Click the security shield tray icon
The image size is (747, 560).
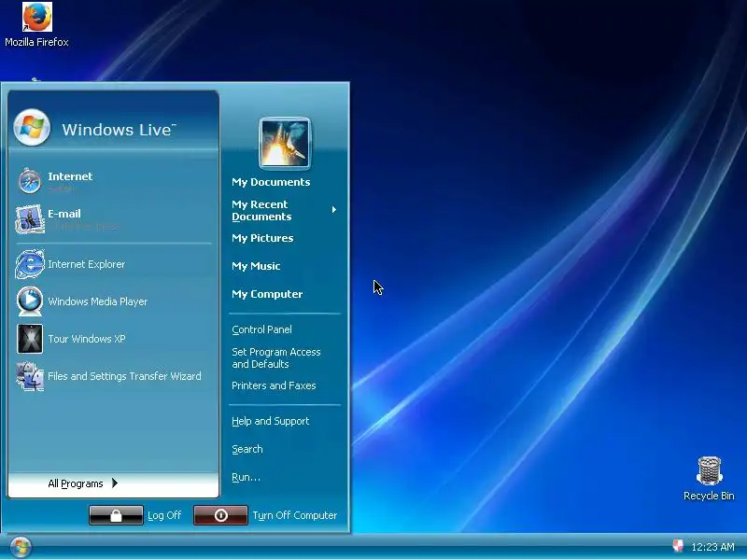(x=678, y=546)
